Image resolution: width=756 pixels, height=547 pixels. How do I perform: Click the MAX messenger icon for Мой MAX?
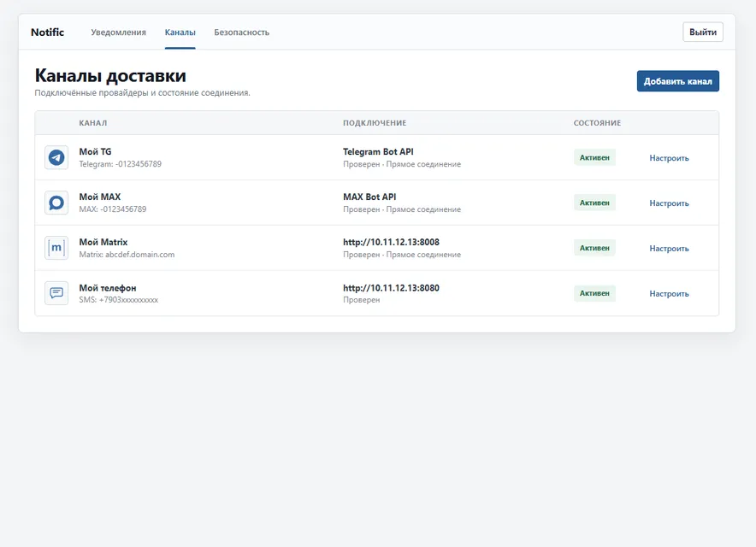coord(56,203)
